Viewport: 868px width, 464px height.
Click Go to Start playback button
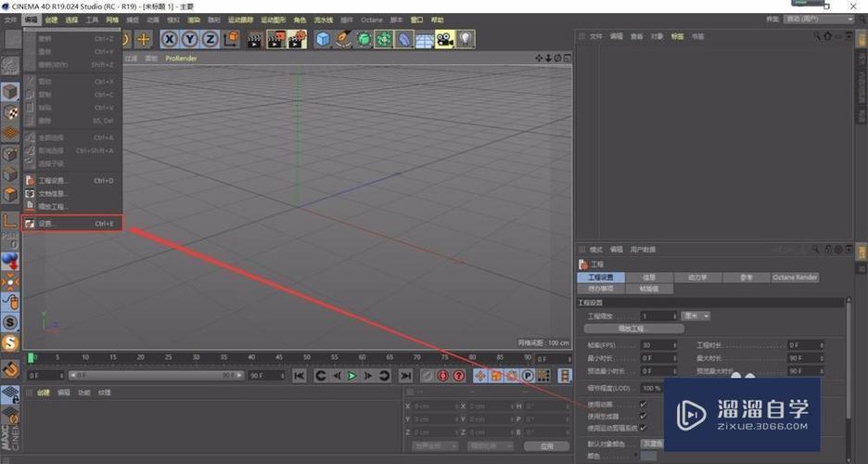pyautogui.click(x=299, y=376)
